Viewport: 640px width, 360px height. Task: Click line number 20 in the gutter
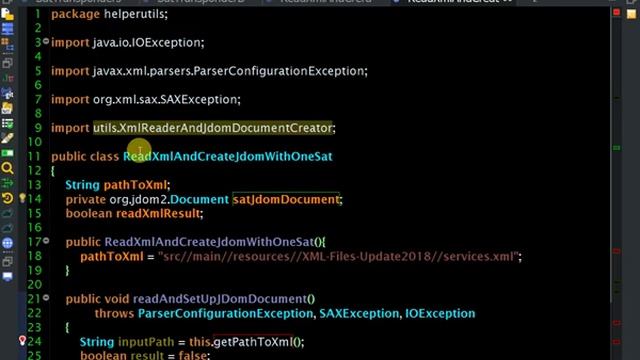pyautogui.click(x=35, y=284)
